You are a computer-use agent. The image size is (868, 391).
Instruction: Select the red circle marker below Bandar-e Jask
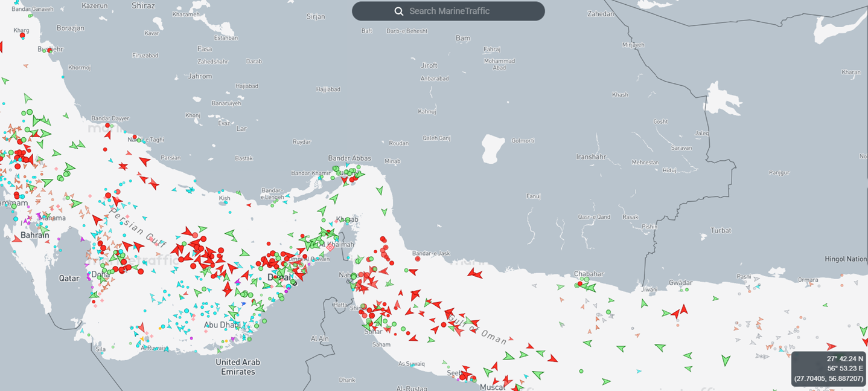click(x=418, y=259)
